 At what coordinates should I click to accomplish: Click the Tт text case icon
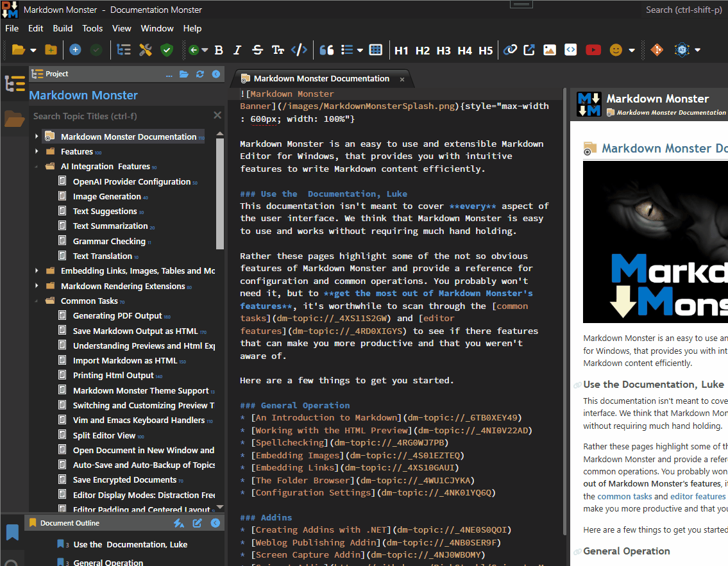[x=278, y=50]
